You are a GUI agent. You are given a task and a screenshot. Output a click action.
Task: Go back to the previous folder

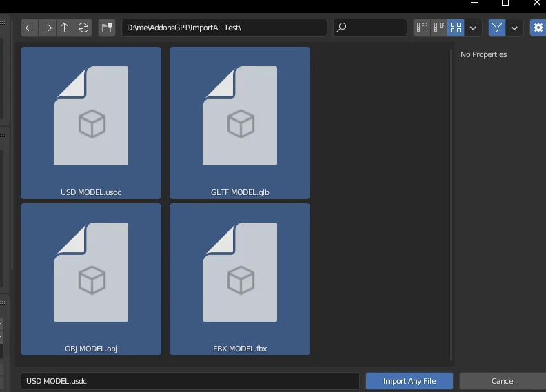(x=30, y=28)
